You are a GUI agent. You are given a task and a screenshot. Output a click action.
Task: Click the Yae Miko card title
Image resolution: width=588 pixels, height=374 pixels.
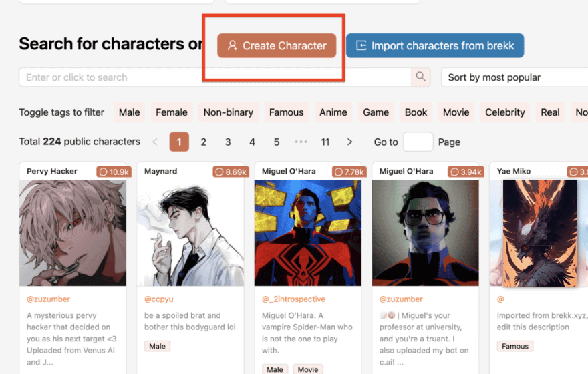click(x=514, y=171)
